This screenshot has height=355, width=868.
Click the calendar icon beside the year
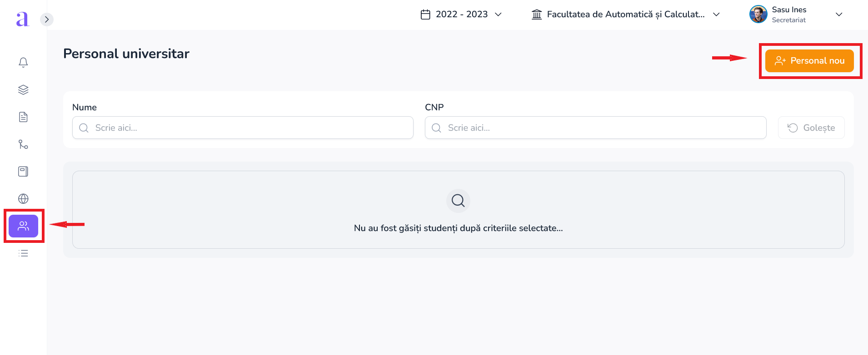(425, 15)
